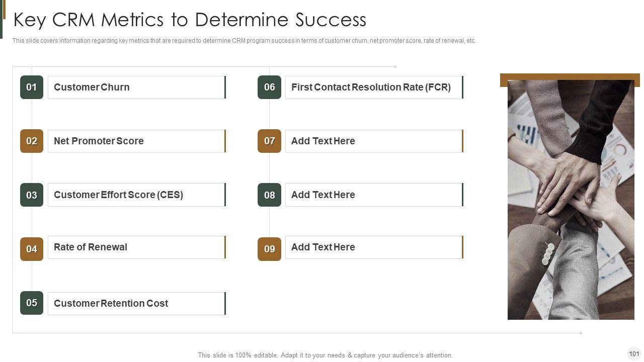Select the 06 badge next to First Contact Resolution
Screen dimensions: 644x362
point(269,87)
